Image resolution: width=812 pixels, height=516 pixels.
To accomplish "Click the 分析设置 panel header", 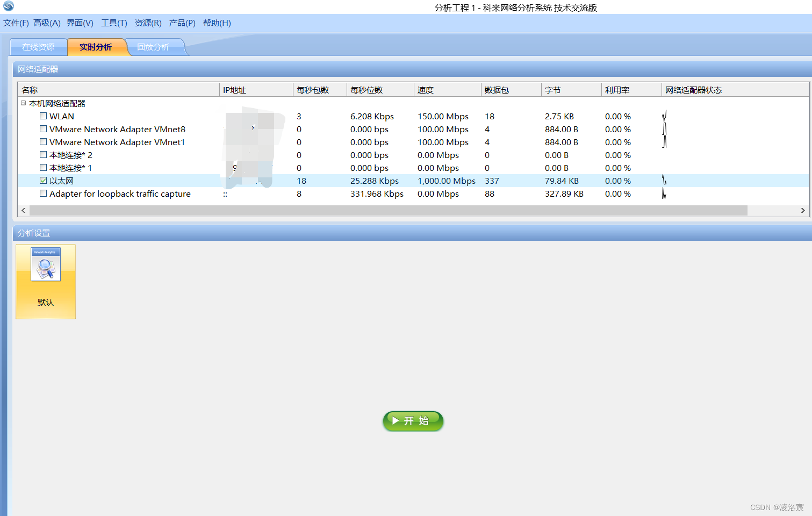I will click(412, 233).
